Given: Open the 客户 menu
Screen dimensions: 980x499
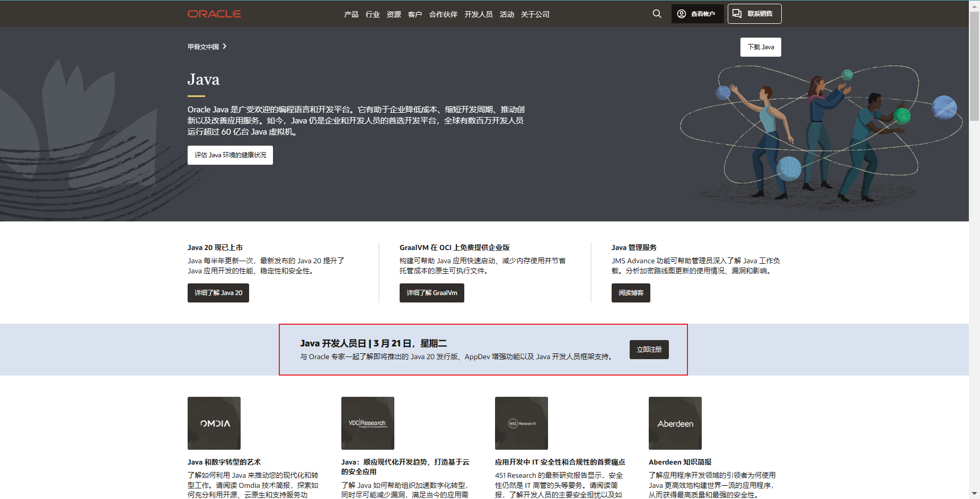Looking at the screenshot, I should coord(415,14).
